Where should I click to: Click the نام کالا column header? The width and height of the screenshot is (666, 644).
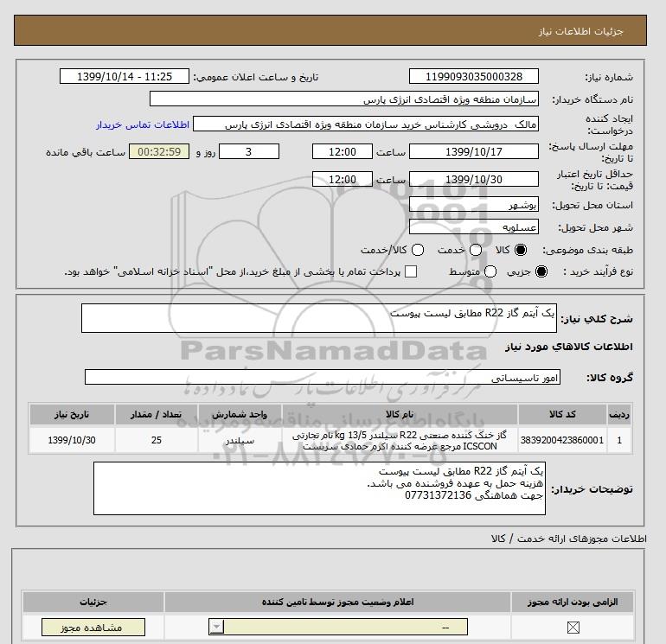400,414
